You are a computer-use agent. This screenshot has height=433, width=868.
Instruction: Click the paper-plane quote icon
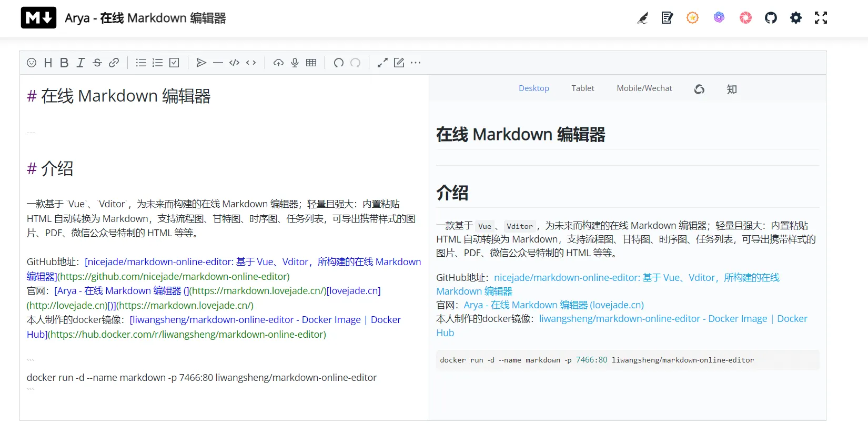click(201, 63)
